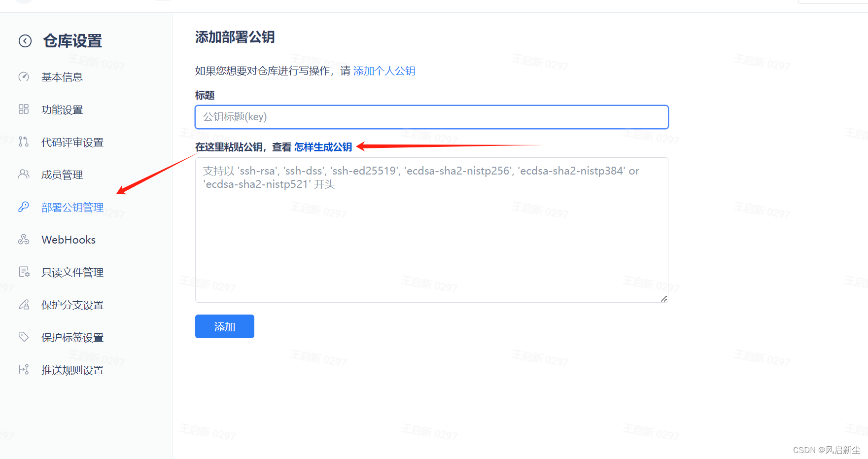Open the 怎样生成公钥 help link
868x459 pixels.
(323, 147)
